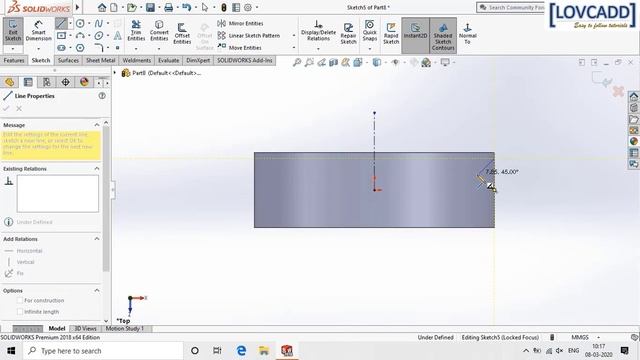Open the Smart Dimension dropdown arrow
Screen dimensions: 640x360
[x=38, y=49]
